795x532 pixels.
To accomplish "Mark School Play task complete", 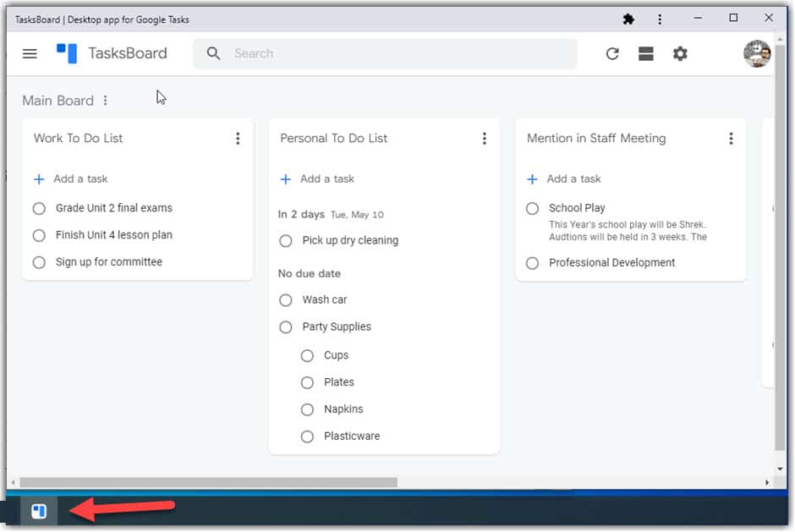I will point(532,208).
